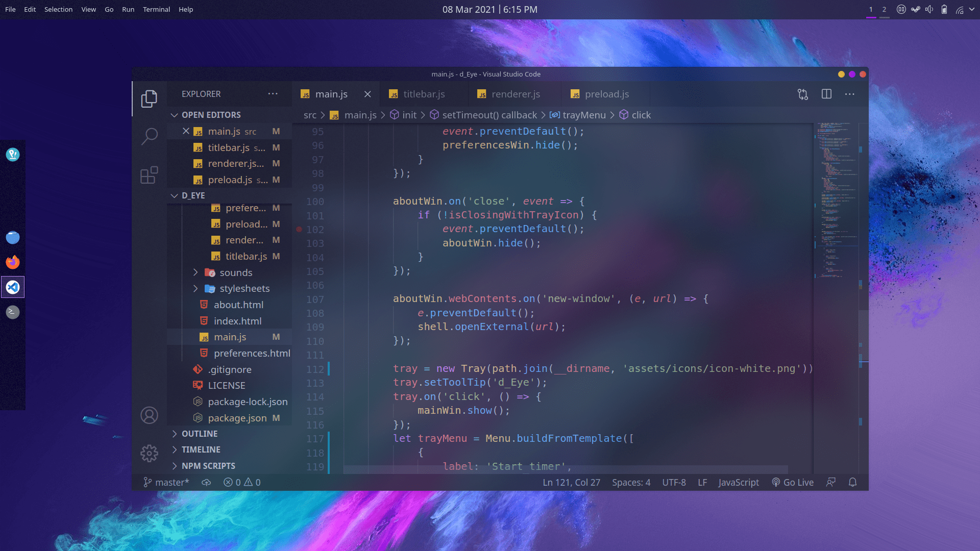
Task: Click the editor minimap code overview
Action: click(x=836, y=199)
